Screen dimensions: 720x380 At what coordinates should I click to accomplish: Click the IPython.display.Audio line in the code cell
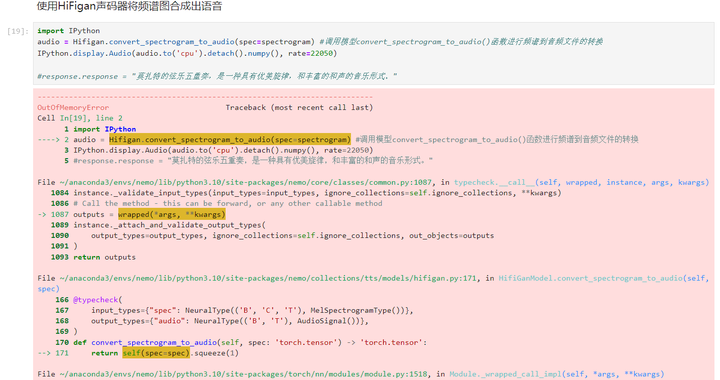click(x=187, y=53)
